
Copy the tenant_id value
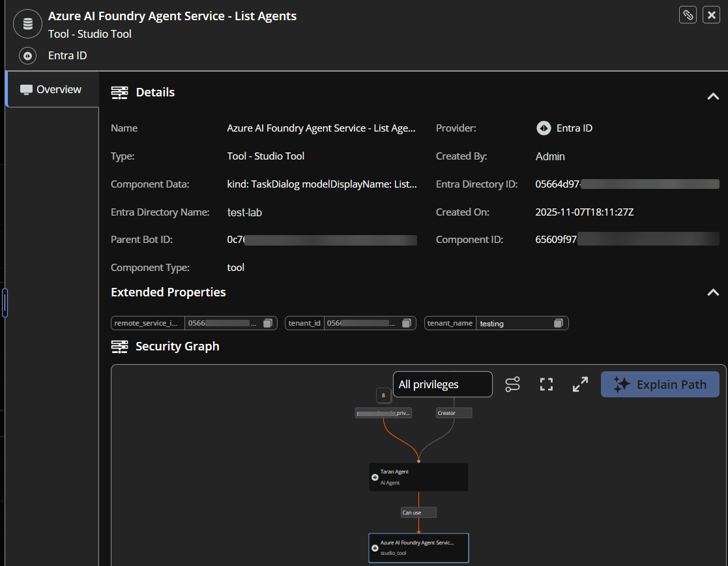[407, 323]
